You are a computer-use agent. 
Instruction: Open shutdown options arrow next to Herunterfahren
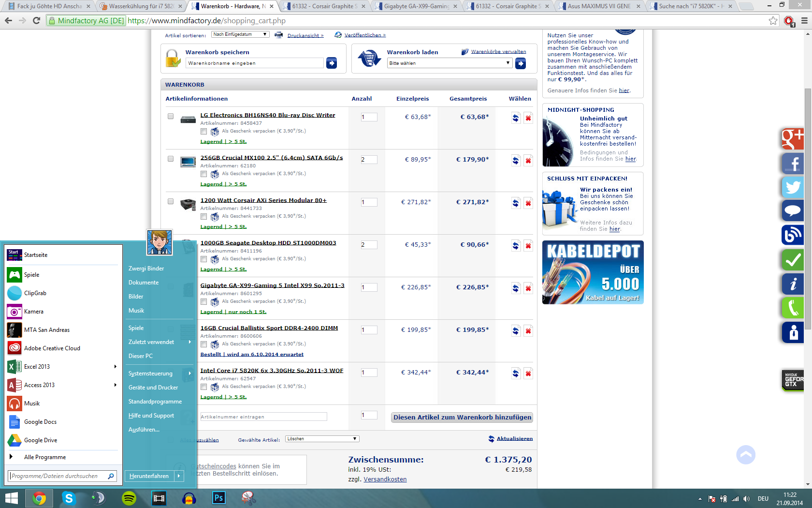click(179, 476)
